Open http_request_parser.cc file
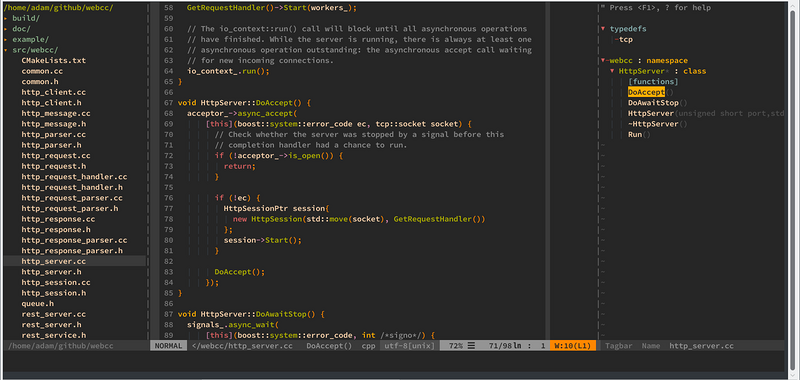This screenshot has height=380, width=800. pyautogui.click(x=72, y=198)
